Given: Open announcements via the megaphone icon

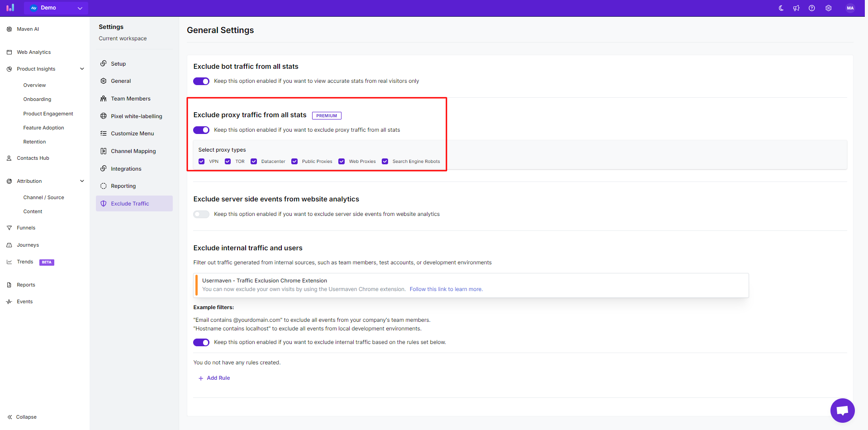Looking at the screenshot, I should click(797, 8).
